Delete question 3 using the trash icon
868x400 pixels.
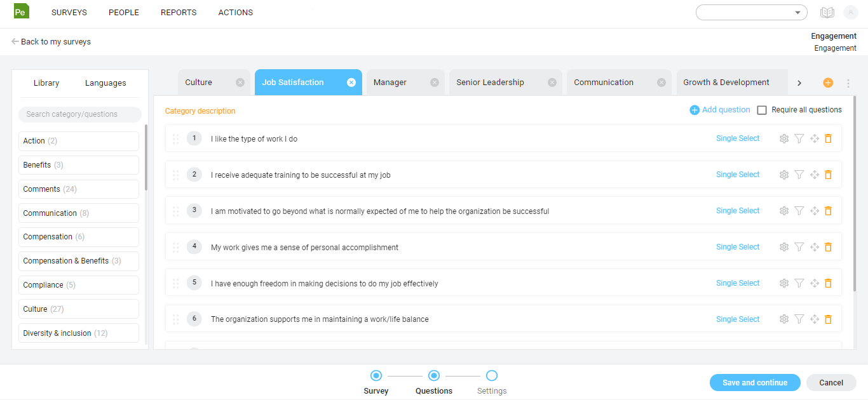(x=828, y=210)
